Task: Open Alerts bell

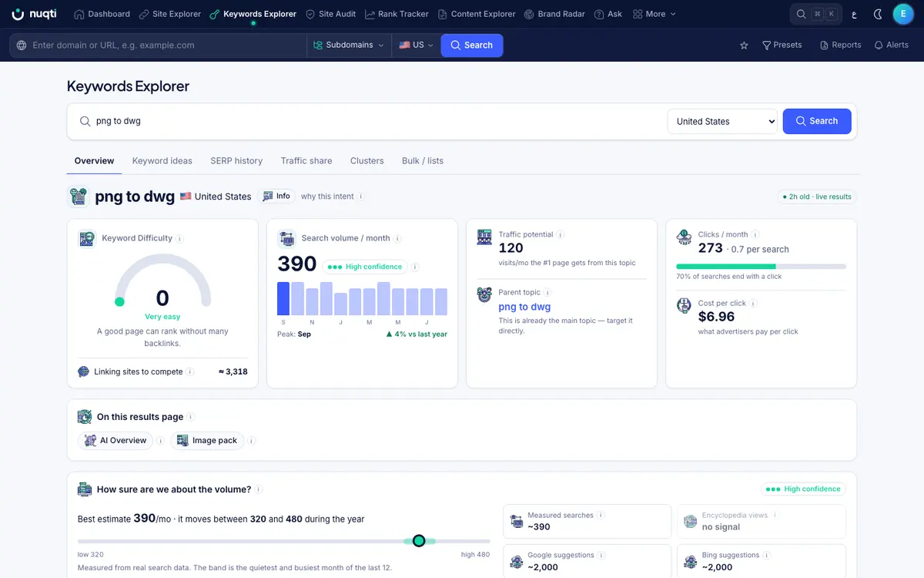Action: coord(891,45)
